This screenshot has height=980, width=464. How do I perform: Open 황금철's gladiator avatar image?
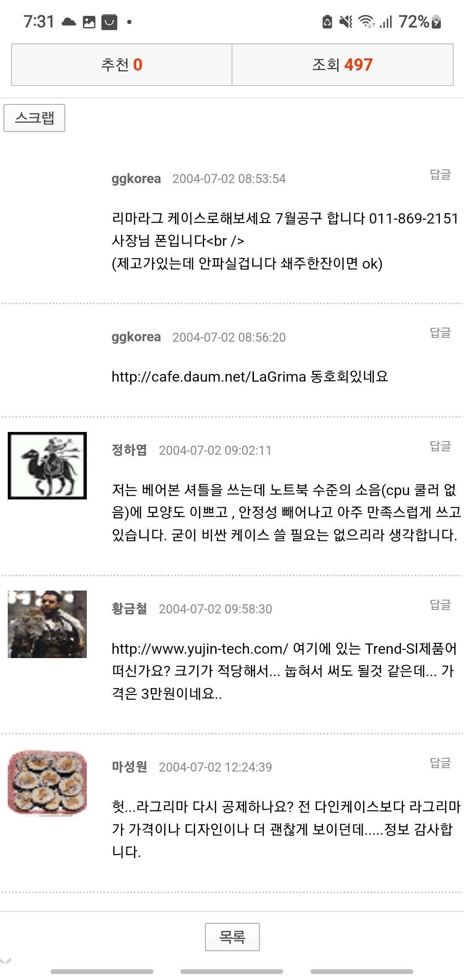coord(47,624)
